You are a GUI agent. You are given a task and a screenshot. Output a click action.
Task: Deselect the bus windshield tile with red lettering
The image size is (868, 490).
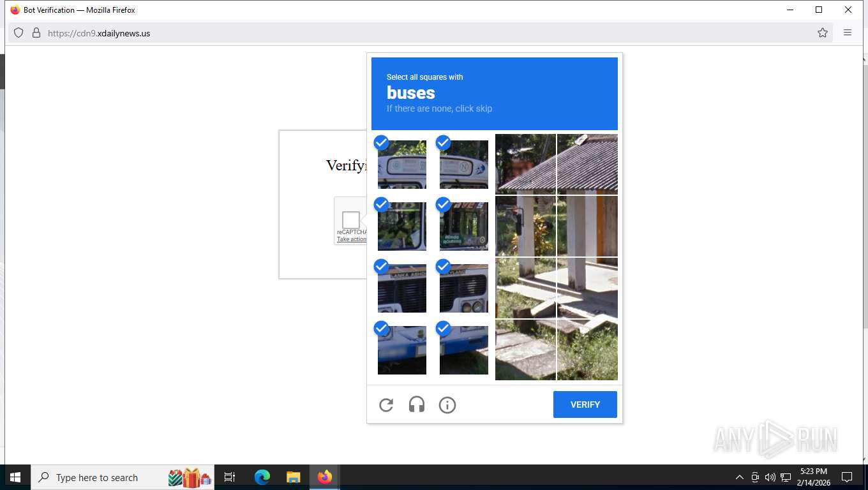tap(464, 226)
